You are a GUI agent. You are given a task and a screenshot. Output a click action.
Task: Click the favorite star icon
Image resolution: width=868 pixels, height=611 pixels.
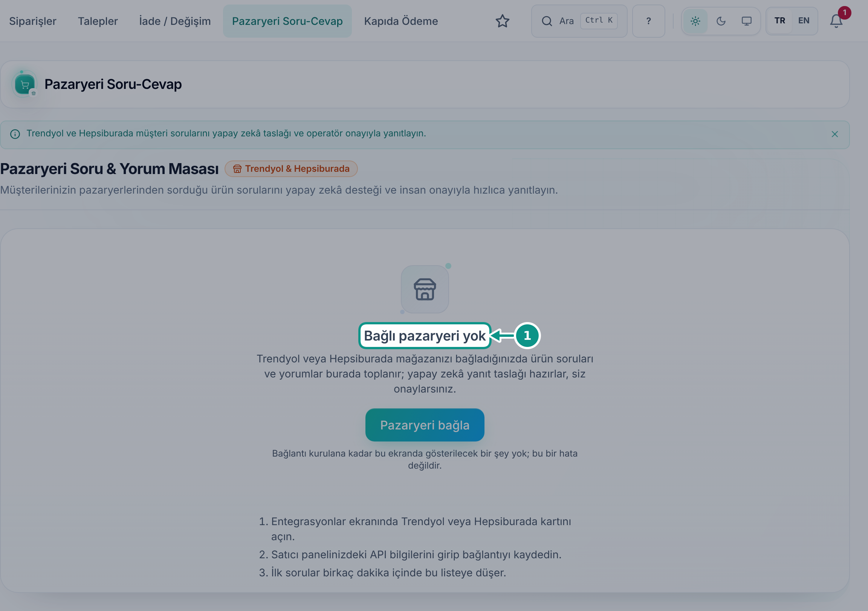click(x=502, y=21)
